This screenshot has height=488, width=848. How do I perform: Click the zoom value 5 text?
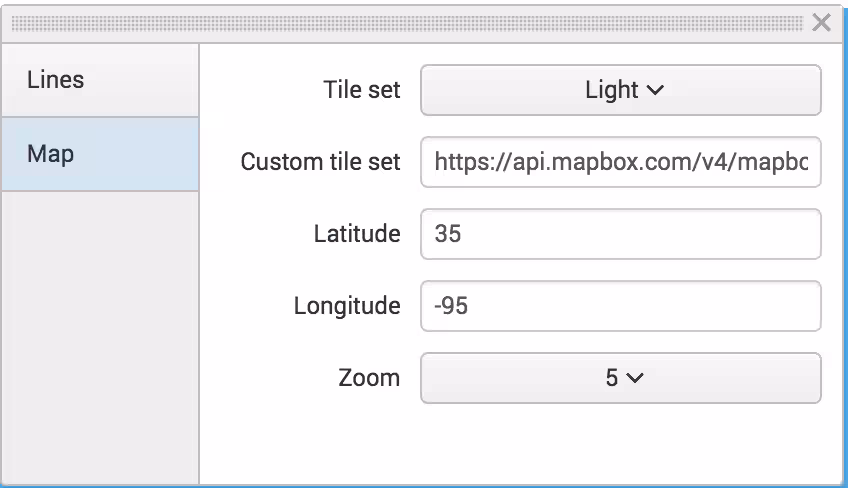612,378
